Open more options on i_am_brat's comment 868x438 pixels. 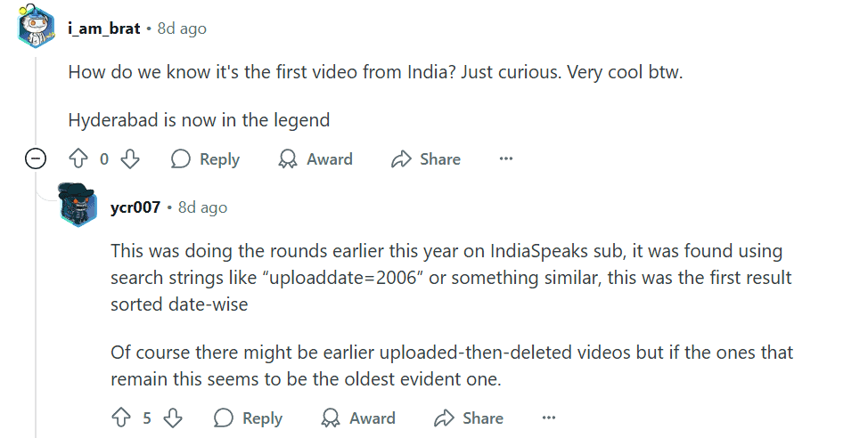click(x=506, y=159)
